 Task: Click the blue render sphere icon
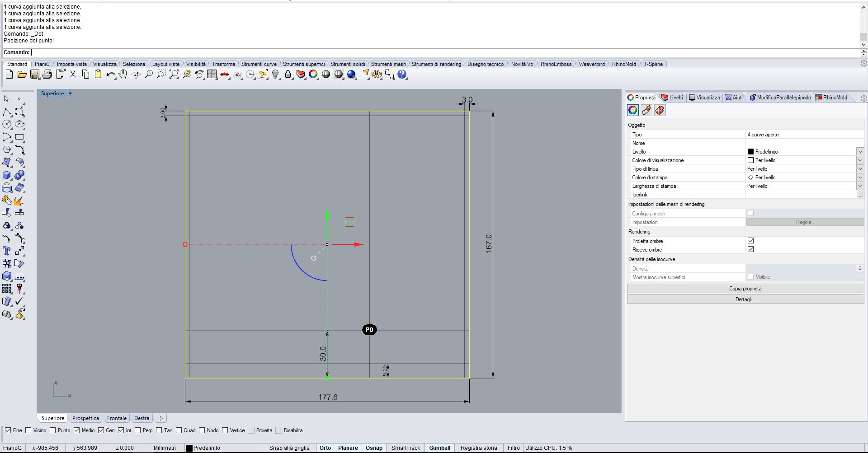point(351,75)
